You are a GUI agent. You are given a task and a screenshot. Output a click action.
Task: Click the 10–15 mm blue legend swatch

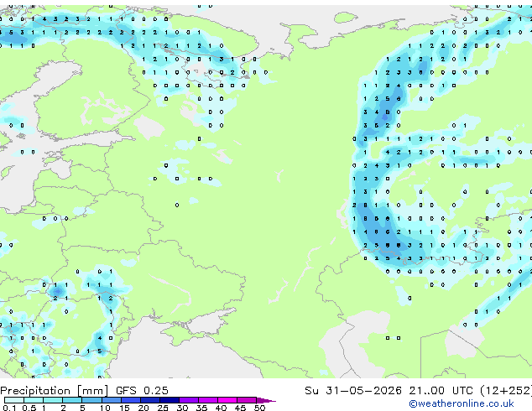[112, 400]
